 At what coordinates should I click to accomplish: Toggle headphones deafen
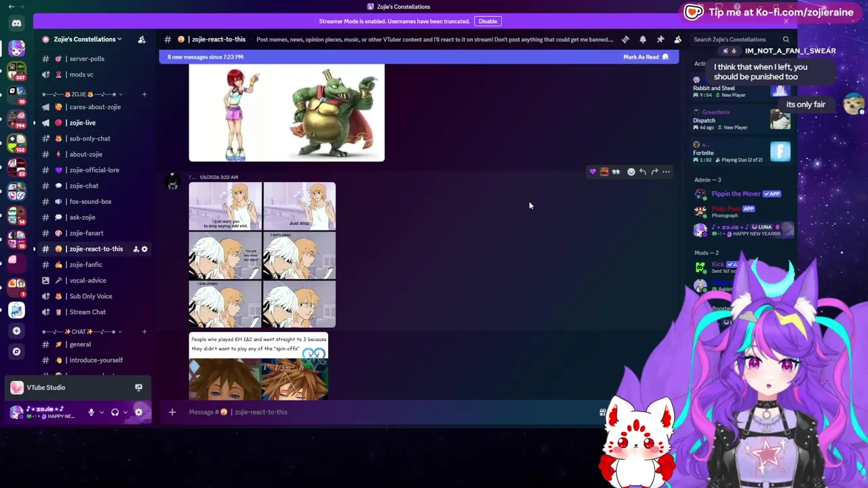[x=115, y=412]
